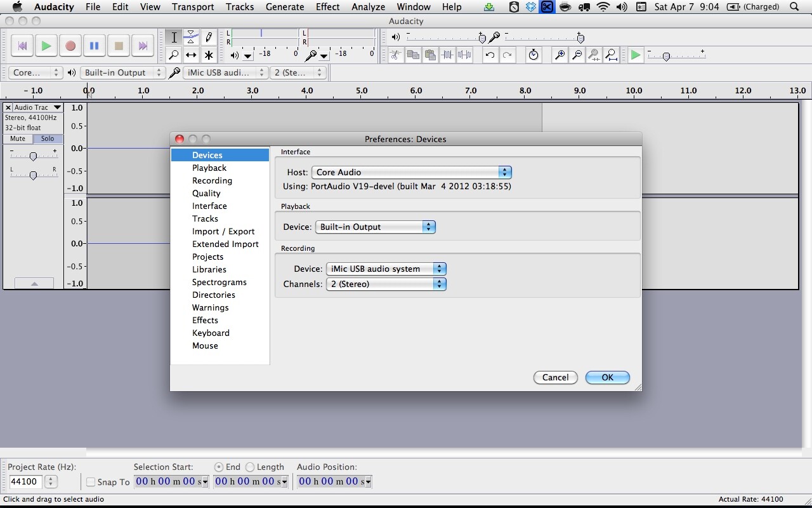
Task: Open the Playback Device dropdown in Preferences
Action: [x=376, y=227]
